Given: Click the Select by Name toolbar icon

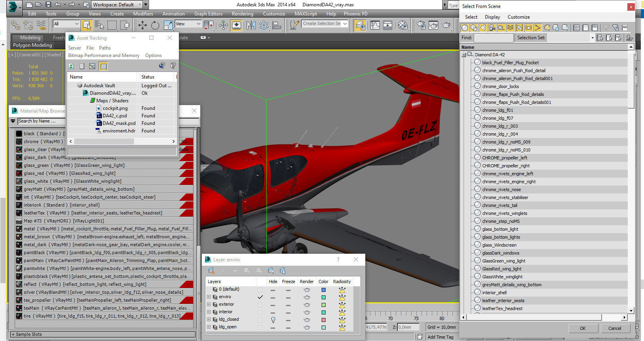Looking at the screenshot, I should coord(99,25).
